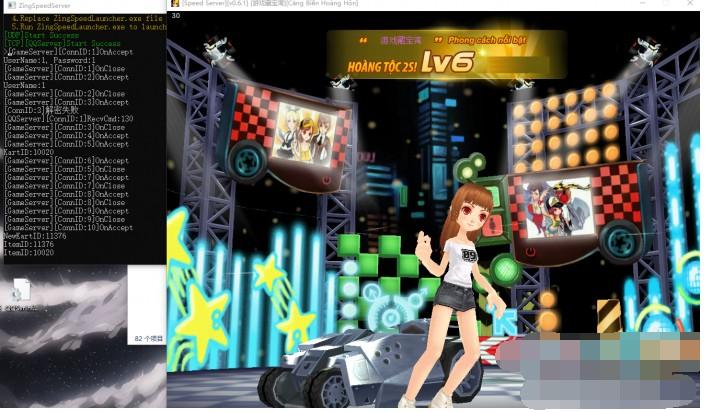The width and height of the screenshot is (706, 412).
Task: Minimize the Speed Server game window
Action: pos(643,3)
